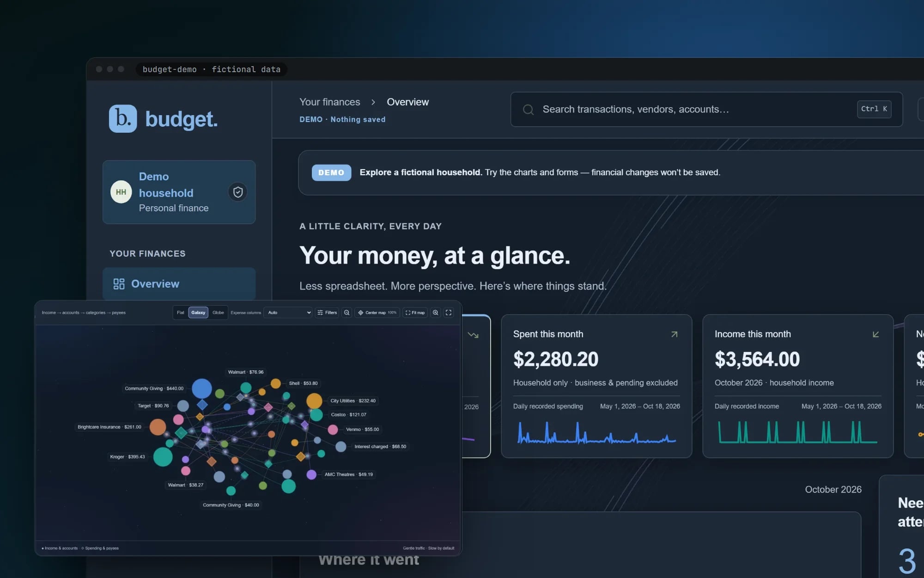The height and width of the screenshot is (578, 924).
Task: Click the Costco · $121.07 label
Action: [349, 415]
